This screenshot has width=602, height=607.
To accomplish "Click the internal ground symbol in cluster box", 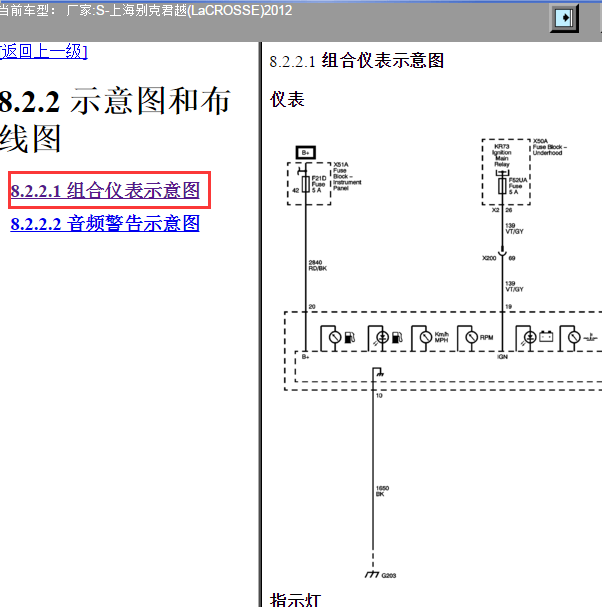I will click(x=379, y=373).
